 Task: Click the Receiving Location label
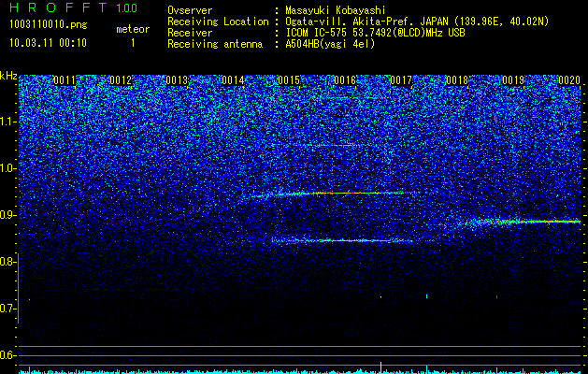pos(218,22)
